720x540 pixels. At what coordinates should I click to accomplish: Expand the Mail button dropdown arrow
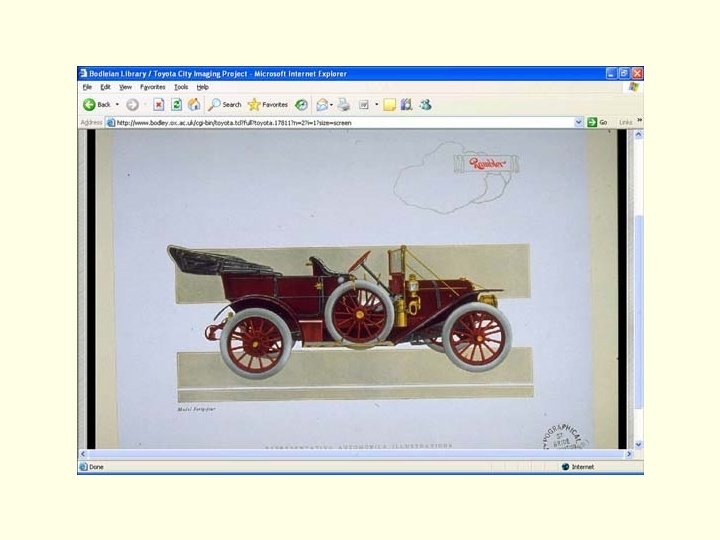(332, 105)
